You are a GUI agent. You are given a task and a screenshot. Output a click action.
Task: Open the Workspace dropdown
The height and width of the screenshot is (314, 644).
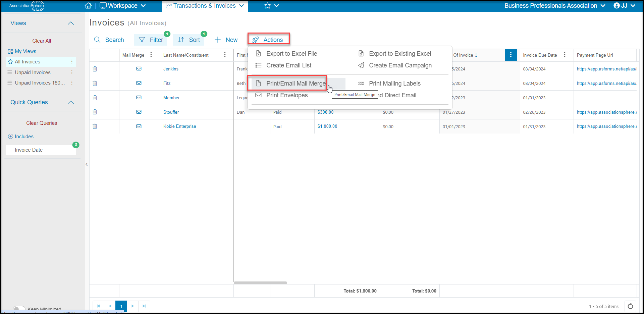(x=123, y=6)
